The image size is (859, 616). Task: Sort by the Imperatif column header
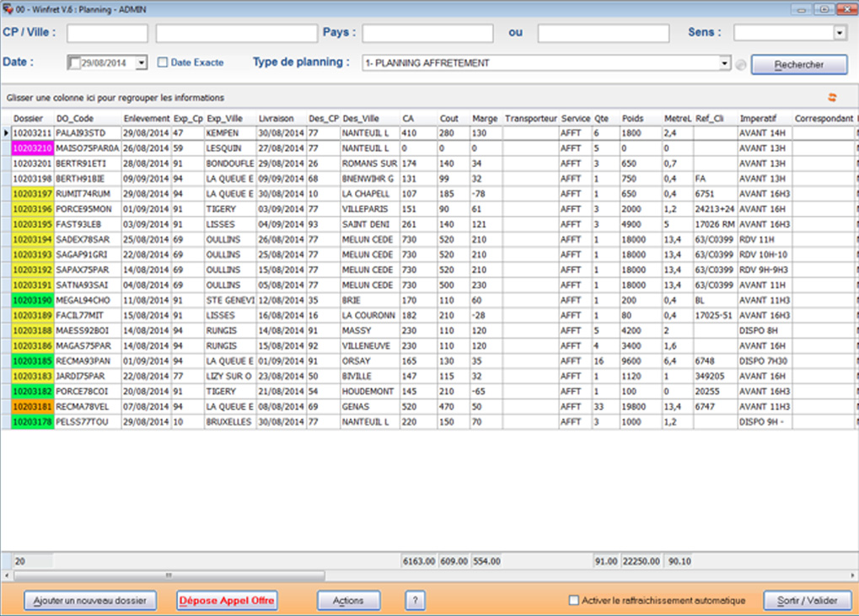pyautogui.click(x=765, y=118)
